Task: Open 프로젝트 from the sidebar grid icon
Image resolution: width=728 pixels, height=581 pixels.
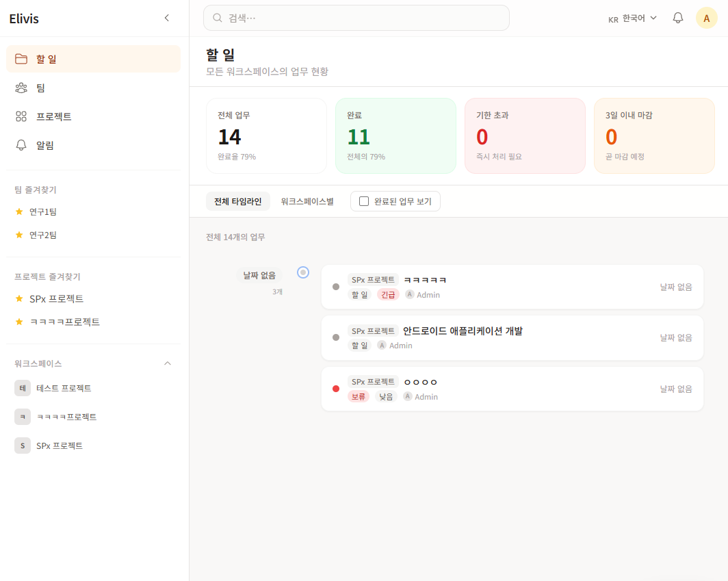Action: click(21, 116)
